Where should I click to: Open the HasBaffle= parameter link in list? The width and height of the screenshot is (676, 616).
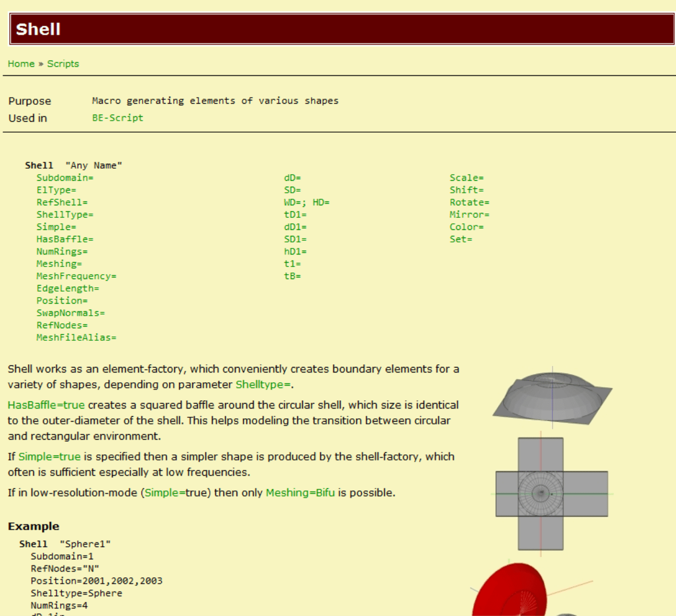click(65, 239)
